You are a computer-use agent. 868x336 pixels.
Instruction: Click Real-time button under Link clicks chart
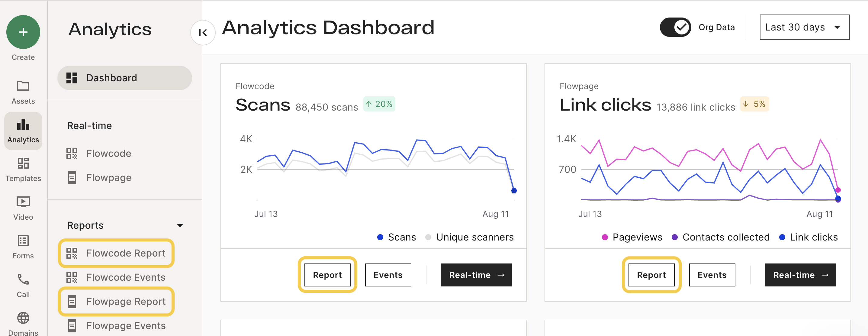800,275
